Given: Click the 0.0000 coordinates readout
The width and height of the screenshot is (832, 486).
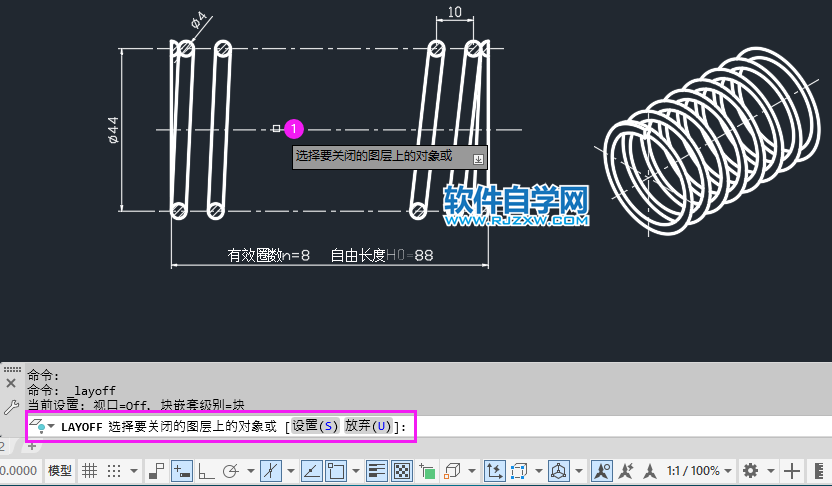Looking at the screenshot, I should pos(19,471).
